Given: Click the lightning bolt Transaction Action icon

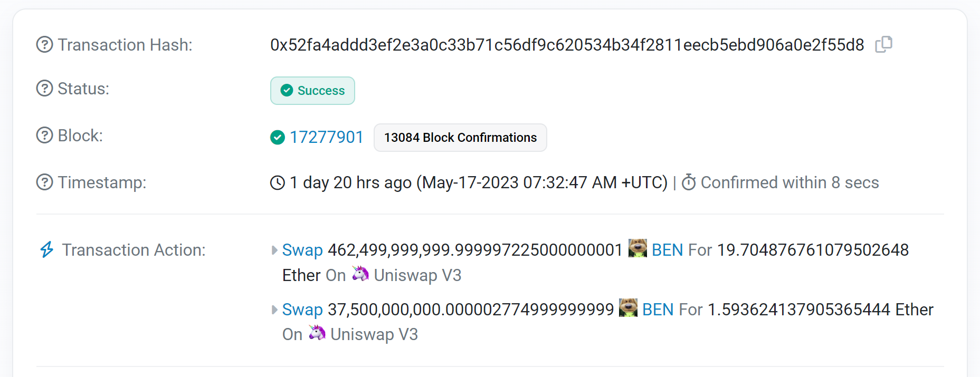Looking at the screenshot, I should click(x=47, y=249).
